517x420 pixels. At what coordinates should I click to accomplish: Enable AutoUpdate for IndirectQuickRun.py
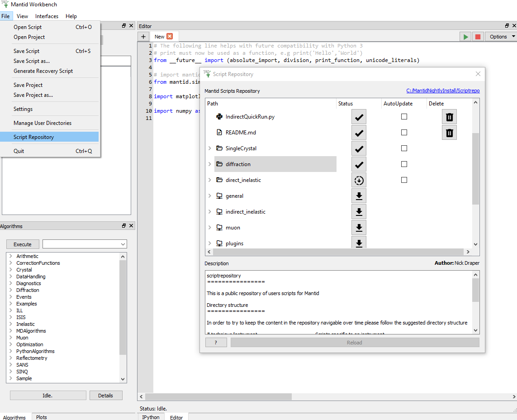pos(404,117)
